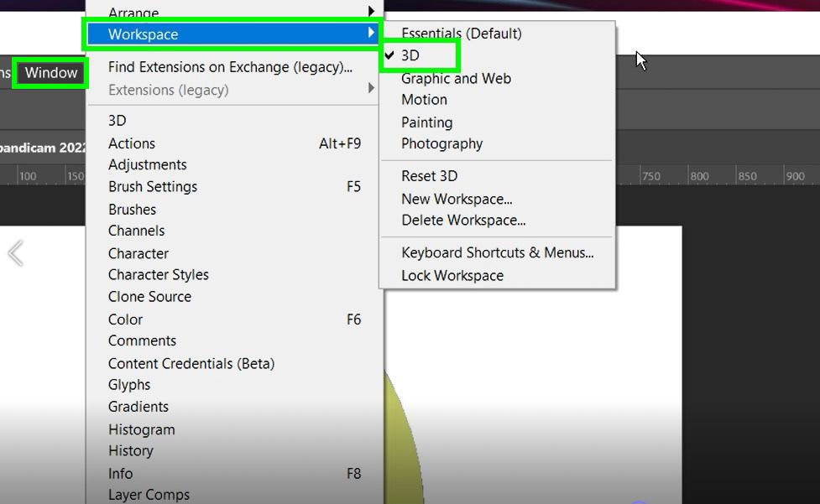Expand the Workspace submenu arrow

click(370, 34)
